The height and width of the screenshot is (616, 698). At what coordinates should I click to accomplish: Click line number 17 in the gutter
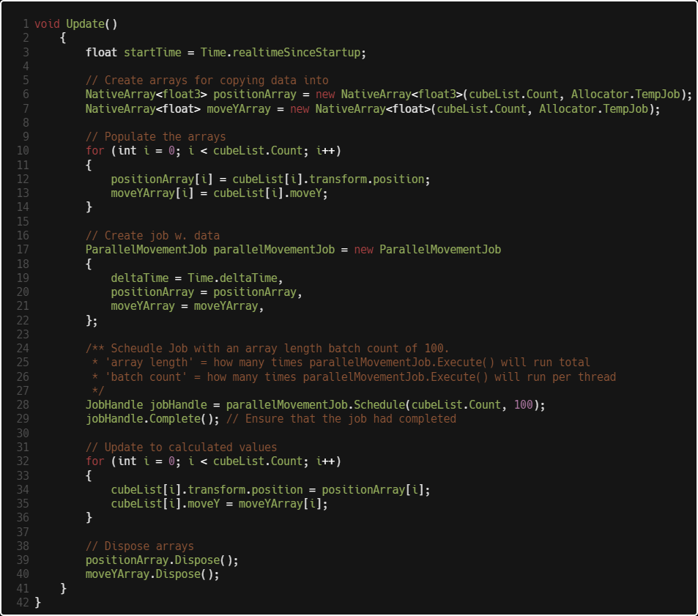pyautogui.click(x=23, y=250)
